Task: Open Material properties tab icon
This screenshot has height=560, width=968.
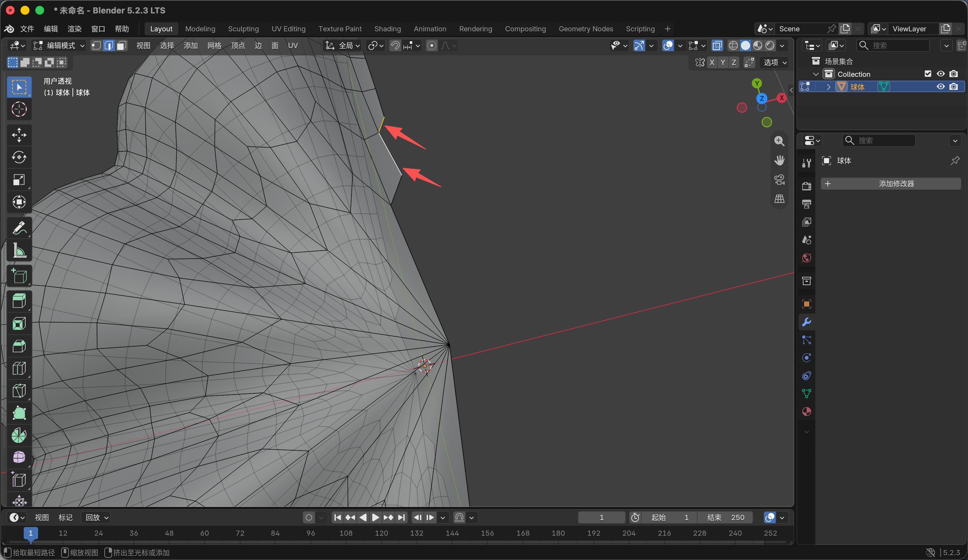Action: pos(806,411)
